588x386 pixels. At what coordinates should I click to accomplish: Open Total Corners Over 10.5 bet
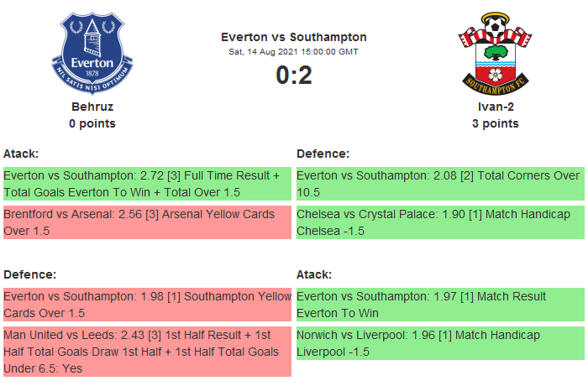pos(440,184)
